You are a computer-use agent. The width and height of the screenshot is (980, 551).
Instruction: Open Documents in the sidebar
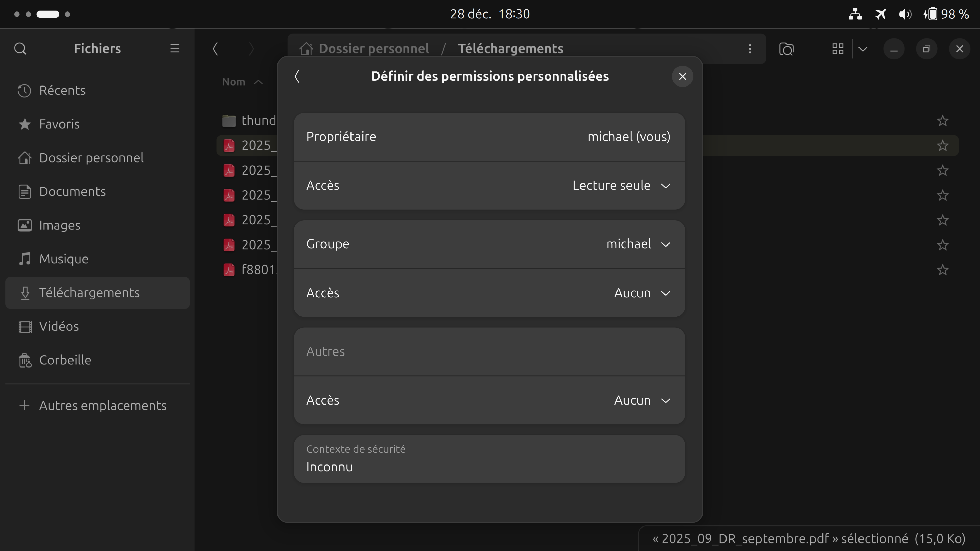click(72, 192)
